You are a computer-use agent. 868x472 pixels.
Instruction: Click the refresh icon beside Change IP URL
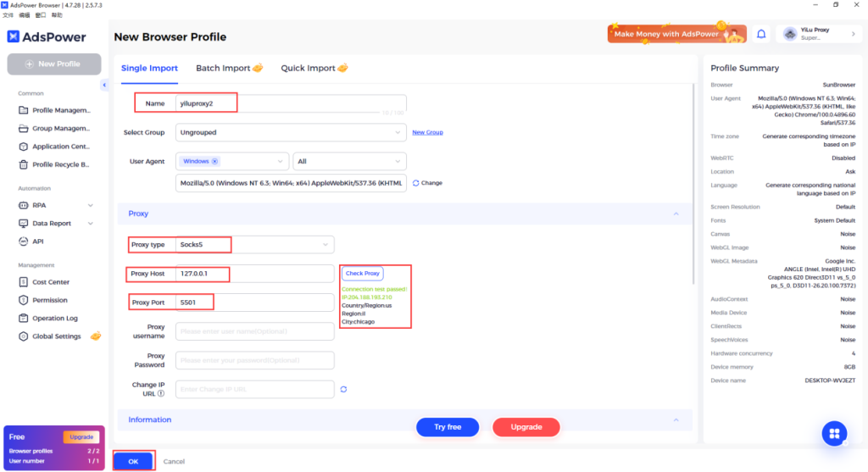344,390
